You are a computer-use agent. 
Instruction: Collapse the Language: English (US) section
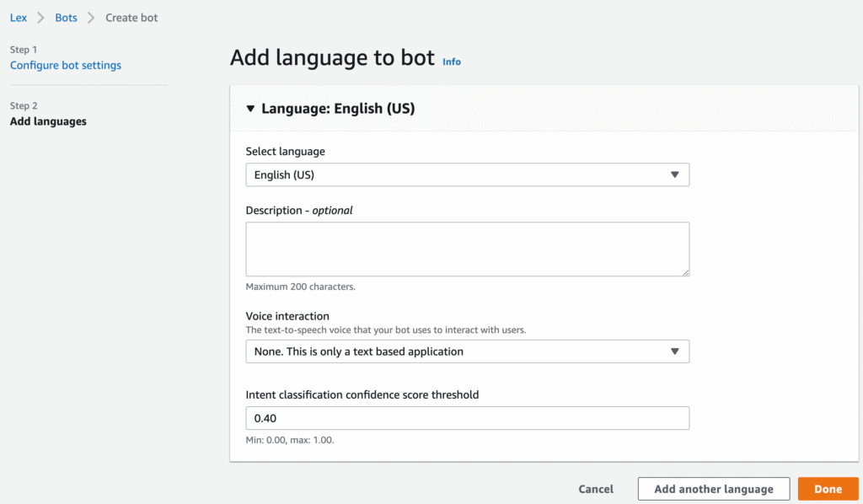(250, 109)
